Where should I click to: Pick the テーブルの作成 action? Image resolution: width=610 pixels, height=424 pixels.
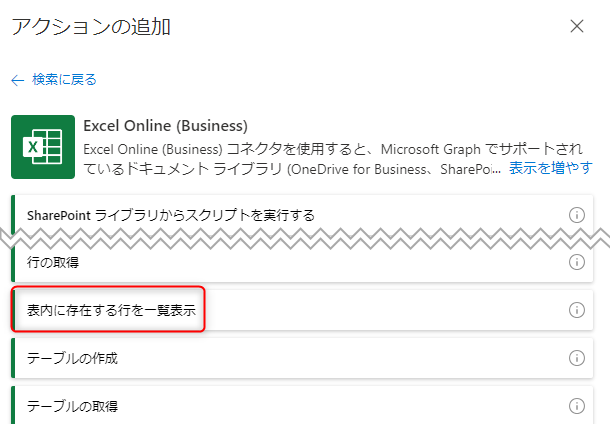point(302,358)
